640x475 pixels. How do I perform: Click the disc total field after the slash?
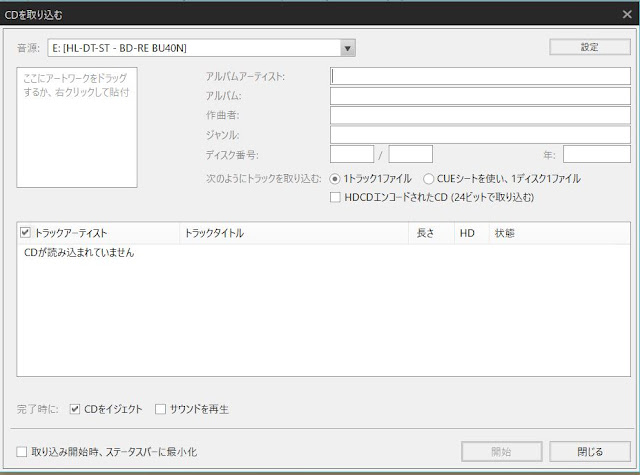(411, 154)
